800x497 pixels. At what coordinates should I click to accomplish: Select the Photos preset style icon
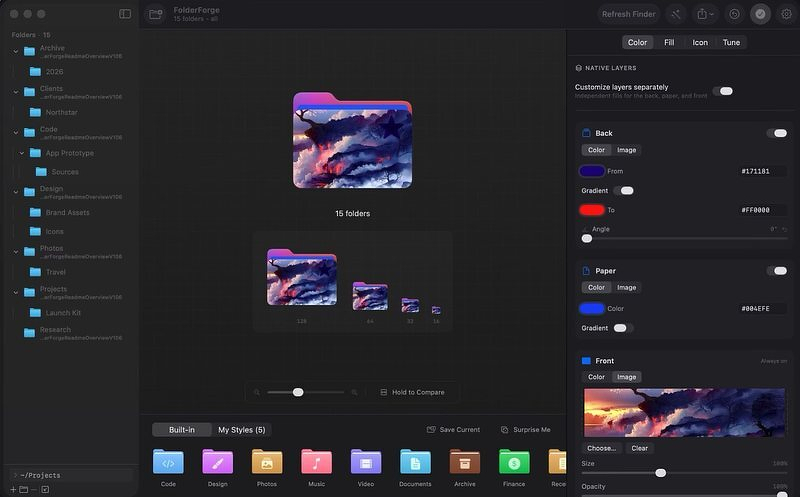pyautogui.click(x=267, y=462)
